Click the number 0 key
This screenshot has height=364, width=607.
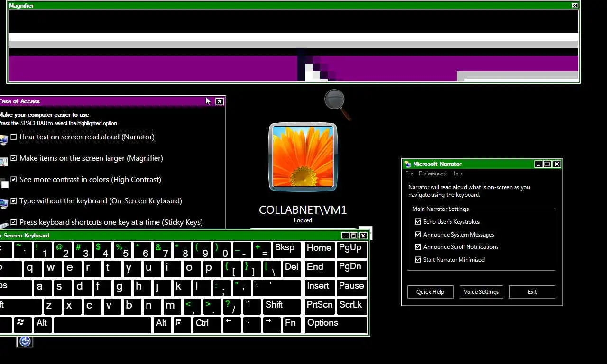click(222, 249)
